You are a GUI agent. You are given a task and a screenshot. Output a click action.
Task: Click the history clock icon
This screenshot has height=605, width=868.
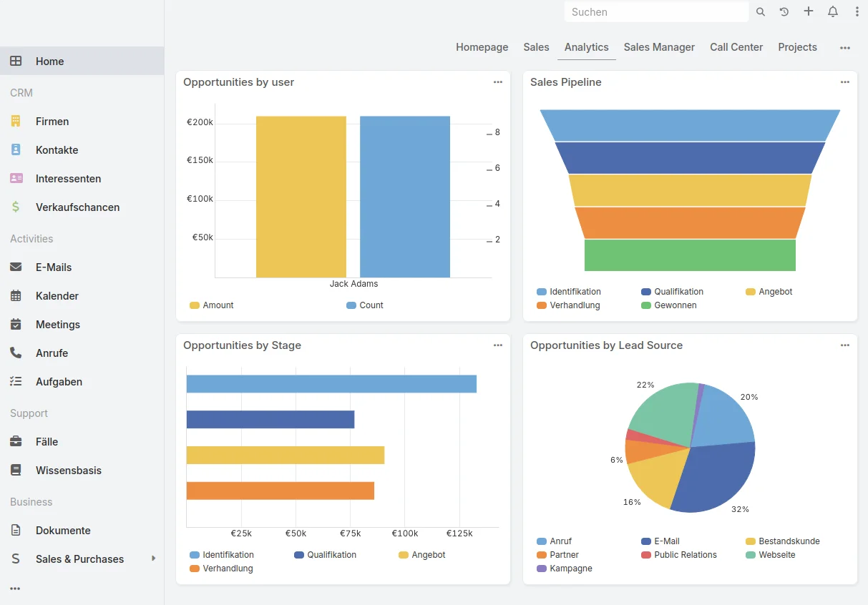784,11
